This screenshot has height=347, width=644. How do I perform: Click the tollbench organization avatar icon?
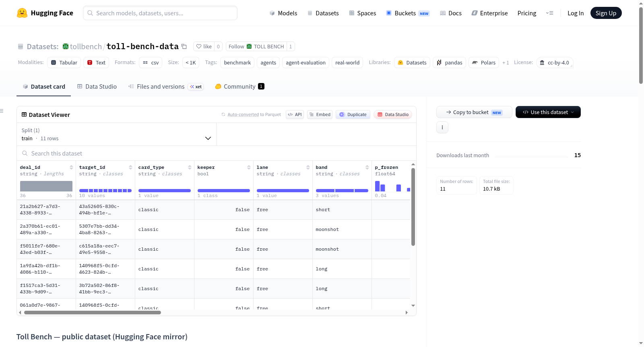(65, 46)
